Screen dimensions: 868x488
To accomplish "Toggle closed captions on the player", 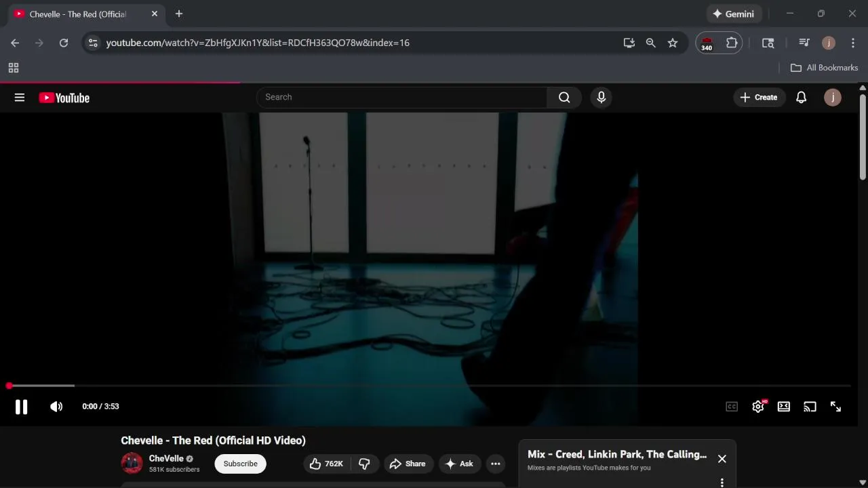I will (x=732, y=407).
